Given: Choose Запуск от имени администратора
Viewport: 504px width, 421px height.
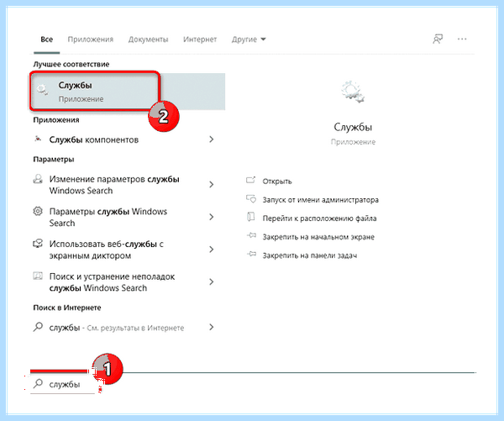Looking at the screenshot, I should click(x=321, y=200).
